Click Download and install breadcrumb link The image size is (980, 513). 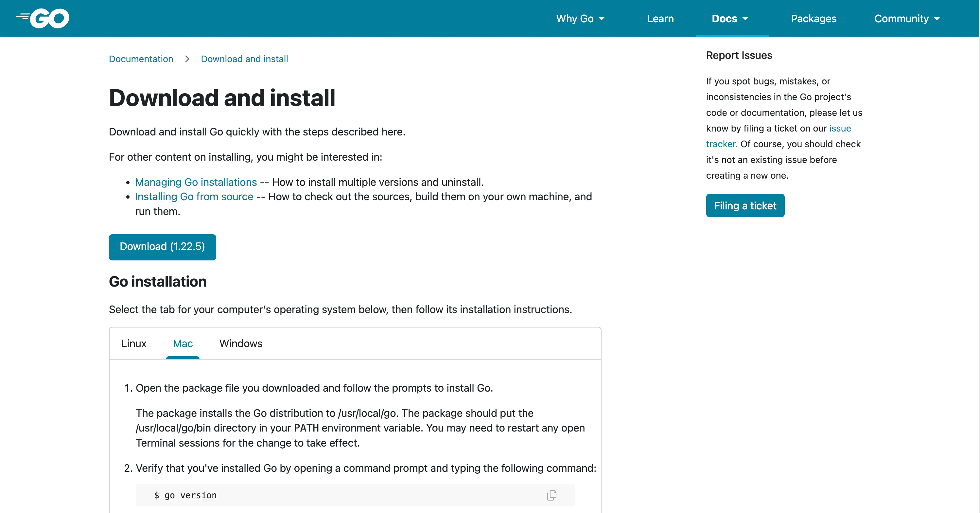[x=244, y=59]
